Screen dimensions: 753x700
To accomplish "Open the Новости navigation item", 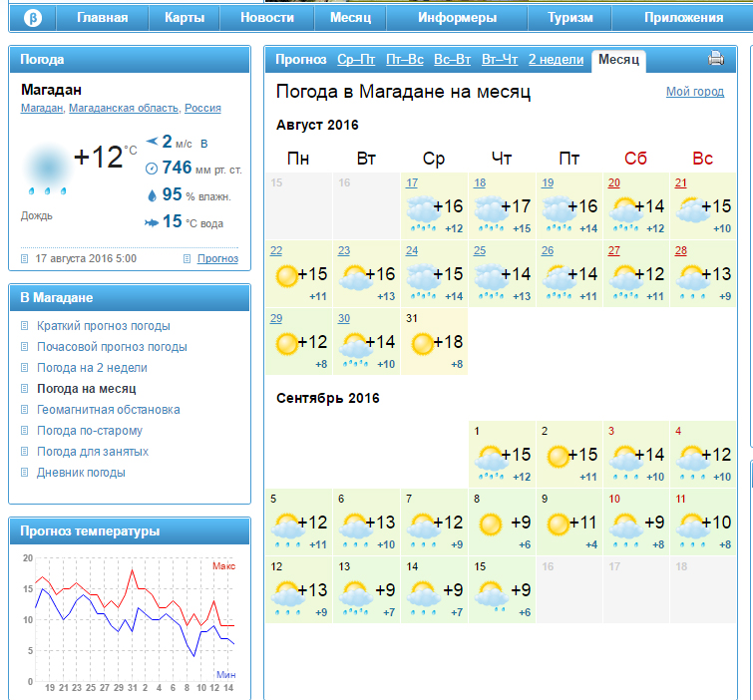I will point(267,18).
